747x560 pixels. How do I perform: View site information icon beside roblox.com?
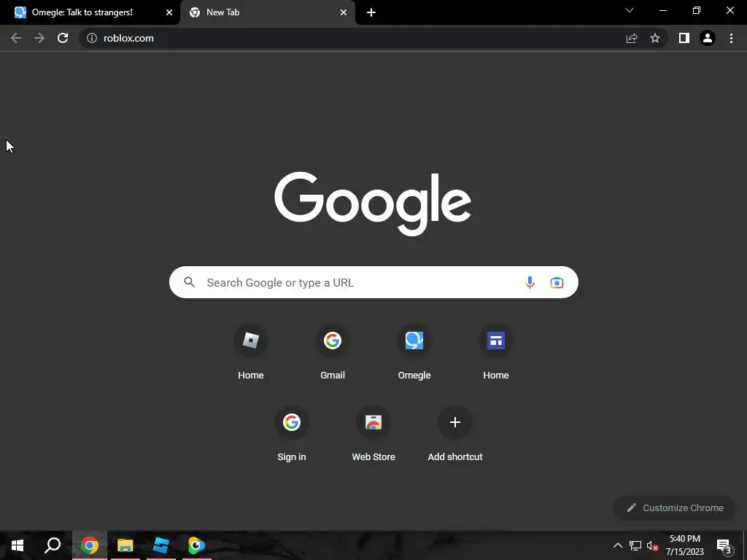coord(92,38)
